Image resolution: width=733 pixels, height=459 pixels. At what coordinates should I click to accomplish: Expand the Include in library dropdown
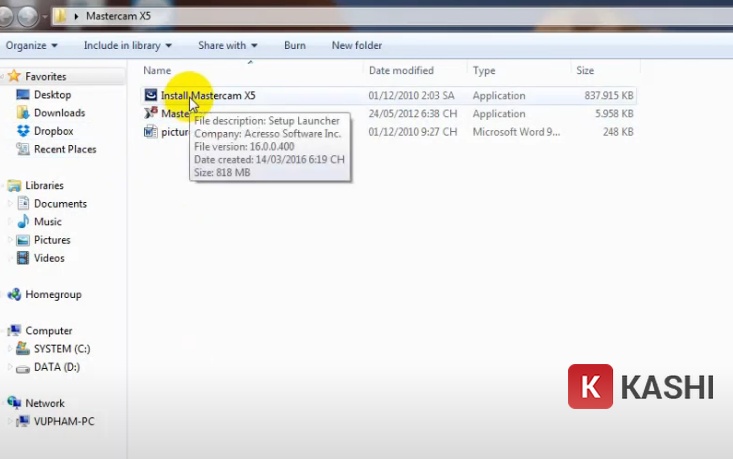127,46
